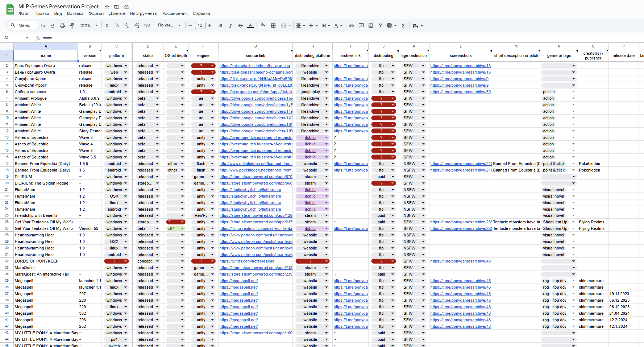Screen dimensions: 644x347
Task: Select the LORDS OF PONYKEEP cell
Action: 46,261
